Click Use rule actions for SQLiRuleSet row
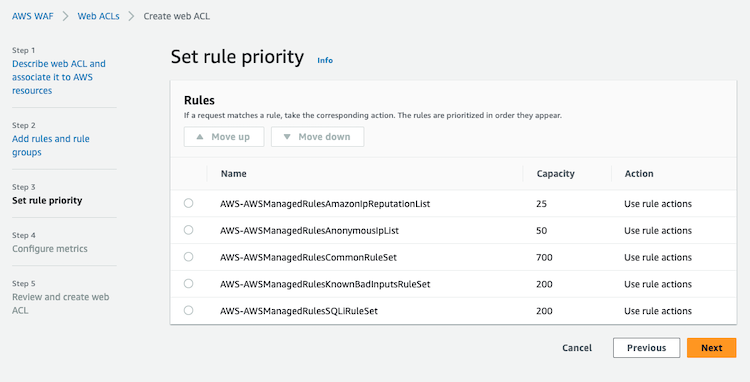Viewport: 750px width, 382px height. (658, 311)
